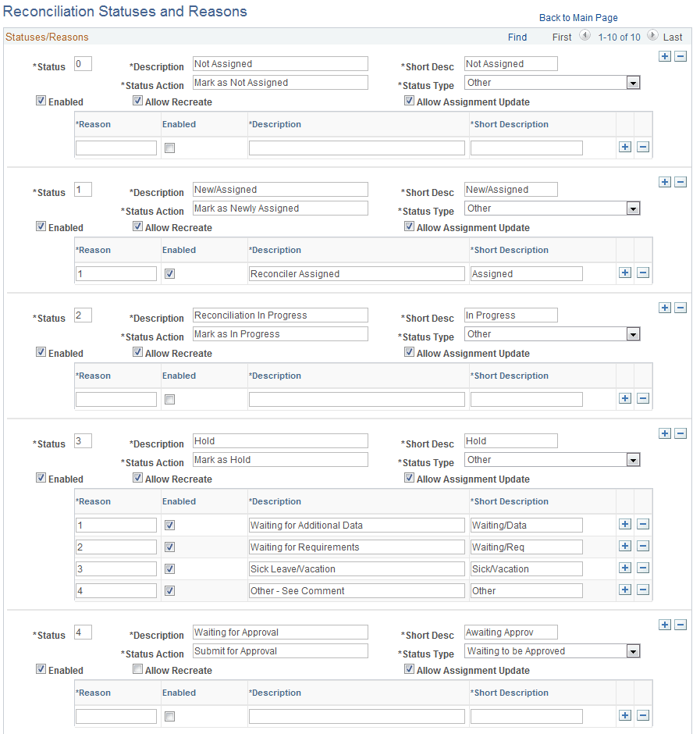Enable Allow Recreate for Status 4
The height and width of the screenshot is (734, 700).
click(137, 669)
